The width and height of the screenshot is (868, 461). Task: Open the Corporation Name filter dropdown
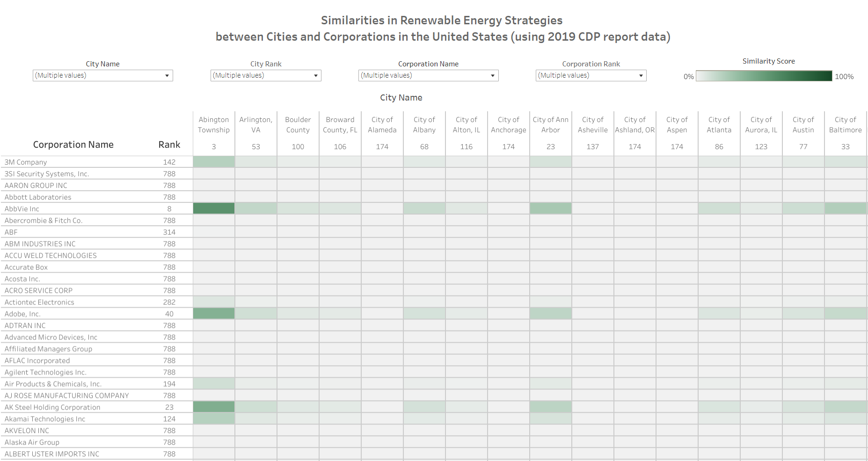tap(428, 75)
